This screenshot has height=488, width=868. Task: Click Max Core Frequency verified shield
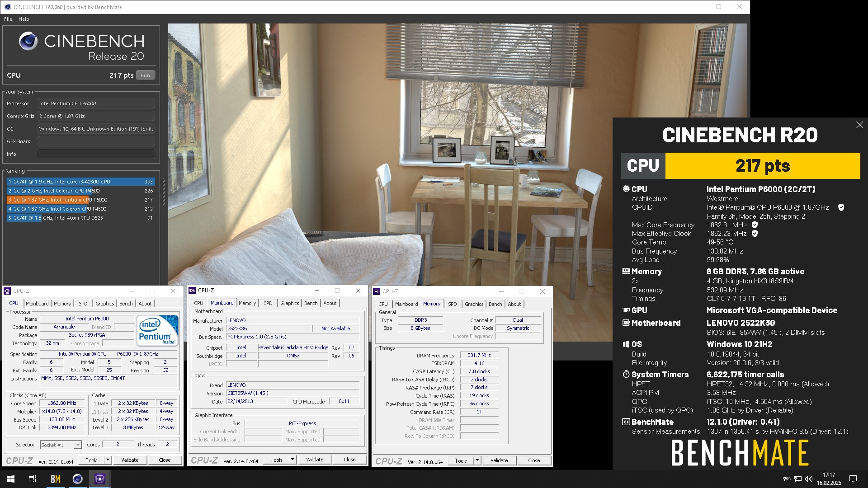(x=755, y=225)
